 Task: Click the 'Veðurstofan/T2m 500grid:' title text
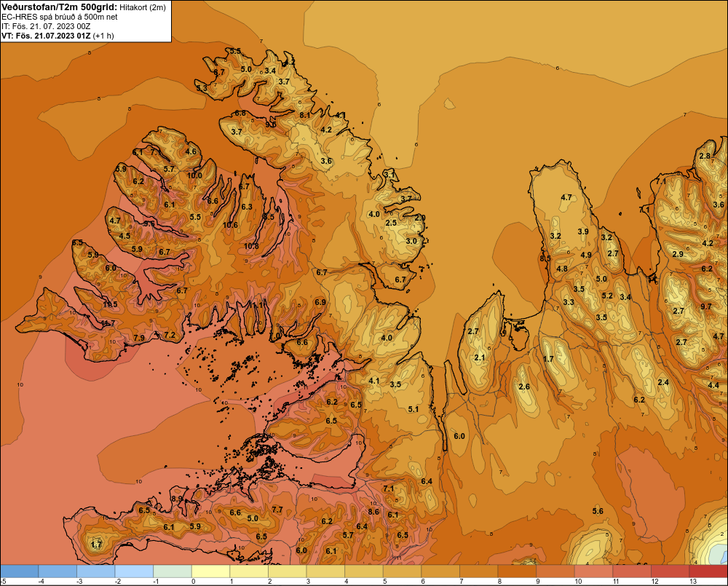(58, 7)
